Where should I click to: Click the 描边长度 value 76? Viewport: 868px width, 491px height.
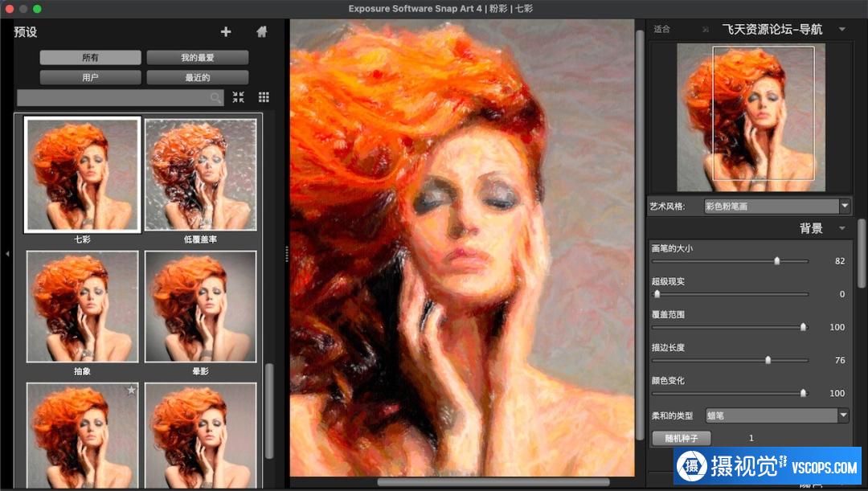click(x=840, y=360)
